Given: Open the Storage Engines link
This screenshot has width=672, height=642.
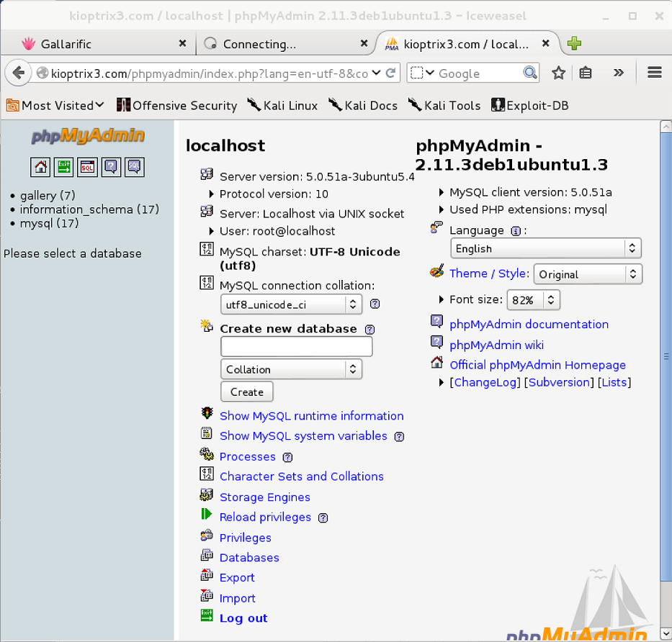Looking at the screenshot, I should point(265,497).
